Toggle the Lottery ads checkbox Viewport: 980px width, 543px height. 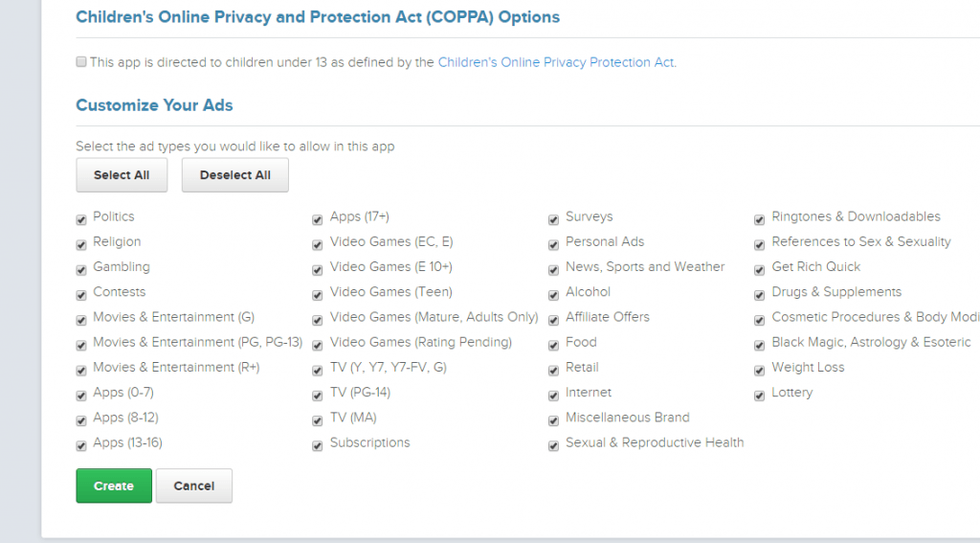pyautogui.click(x=760, y=394)
